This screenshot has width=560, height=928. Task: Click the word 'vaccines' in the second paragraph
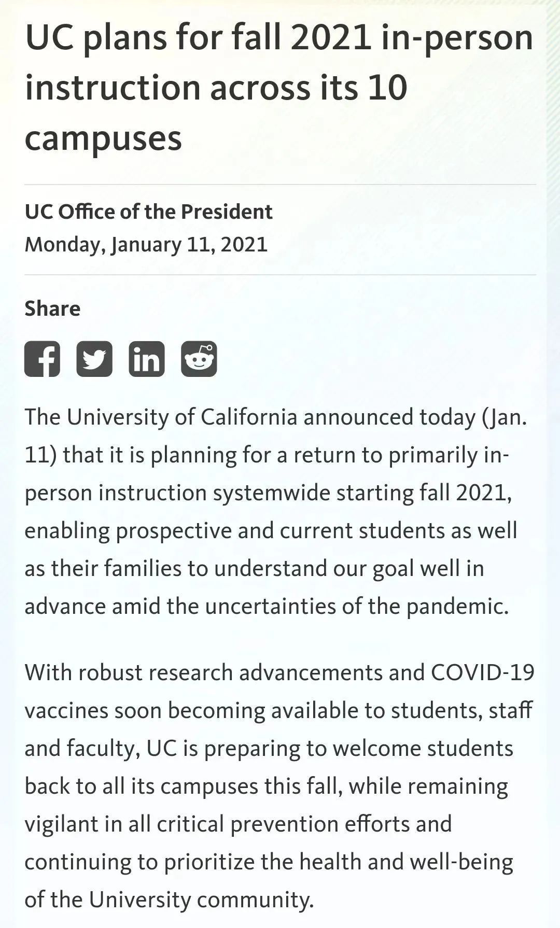pyautogui.click(x=66, y=710)
